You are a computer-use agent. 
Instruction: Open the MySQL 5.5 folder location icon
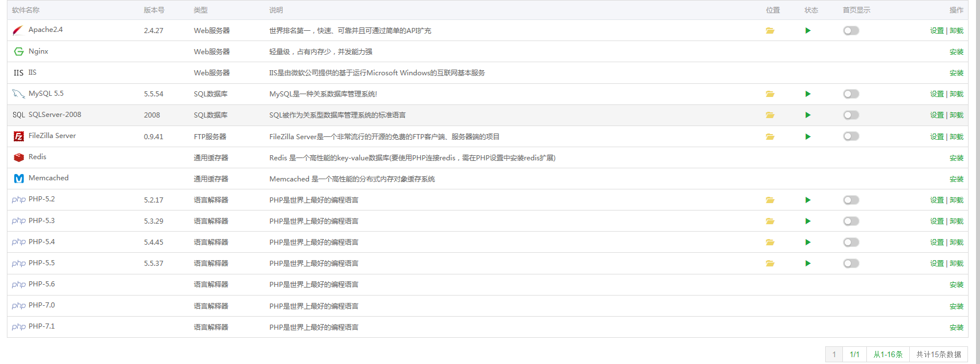(x=770, y=94)
